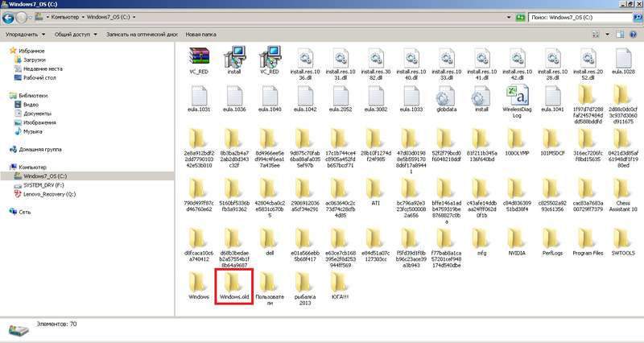The width and height of the screenshot is (644, 343).
Task: Select the ЮГА!!! folder
Action: (x=340, y=286)
